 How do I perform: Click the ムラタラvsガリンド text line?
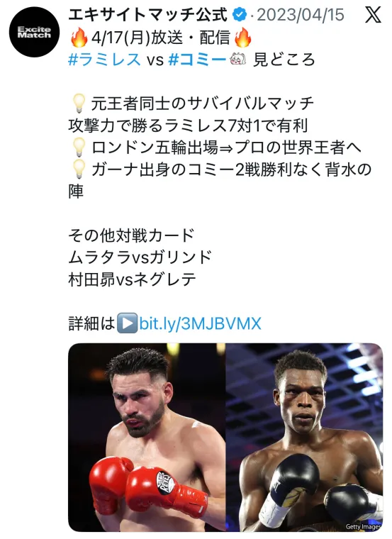[140, 257]
